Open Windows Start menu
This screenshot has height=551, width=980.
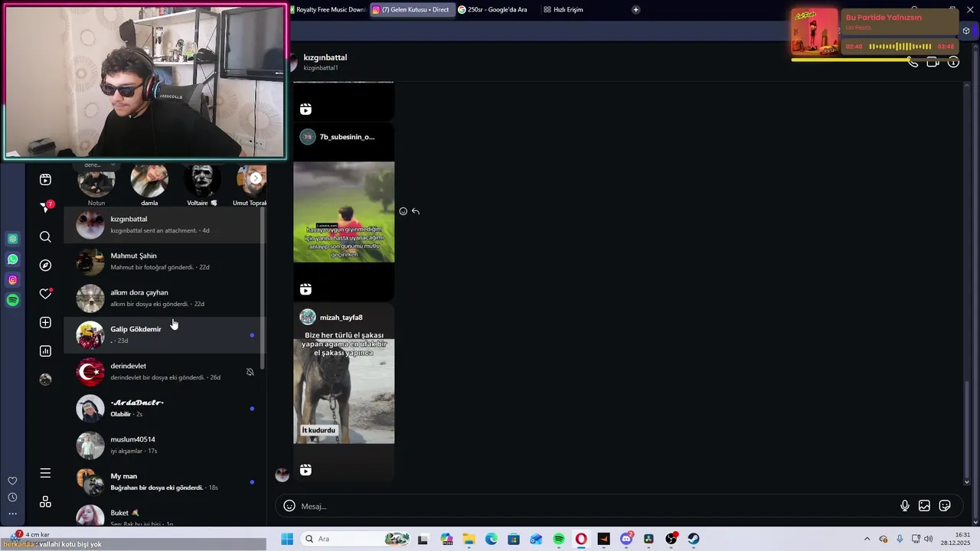pyautogui.click(x=287, y=539)
